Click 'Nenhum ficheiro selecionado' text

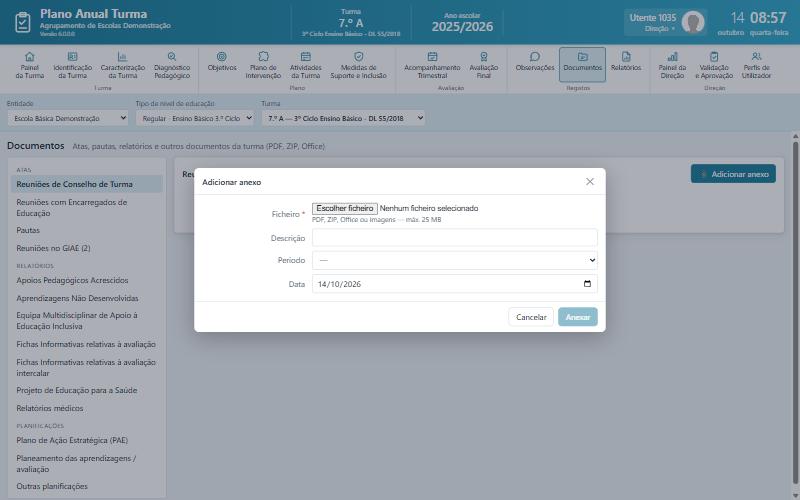[429, 208]
